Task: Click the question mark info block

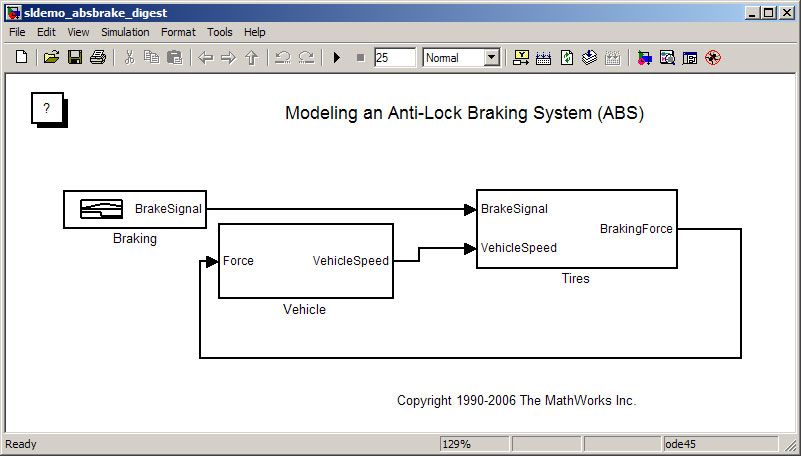Action: (46, 108)
